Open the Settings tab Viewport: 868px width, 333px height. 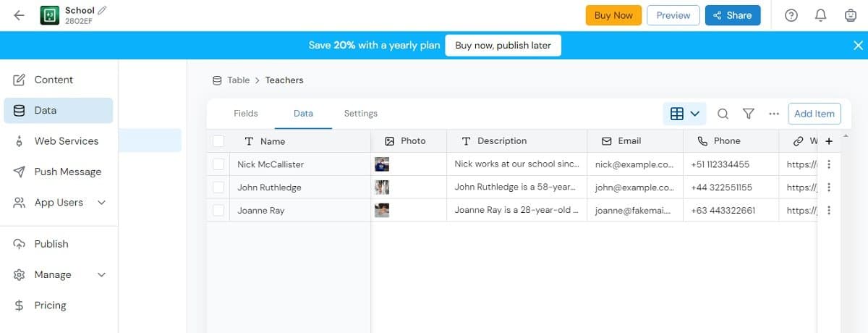click(x=361, y=114)
